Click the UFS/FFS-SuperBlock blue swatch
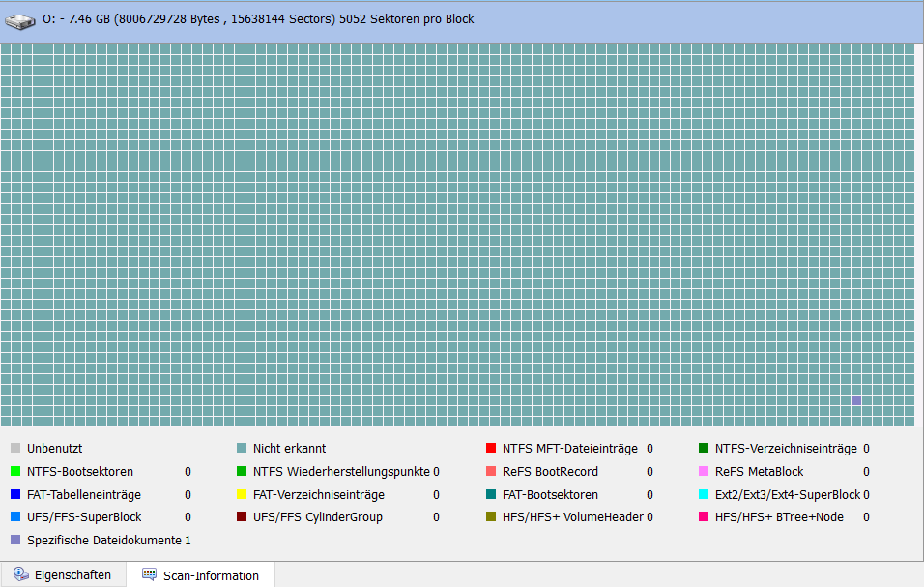This screenshot has height=587, width=924. (15, 516)
